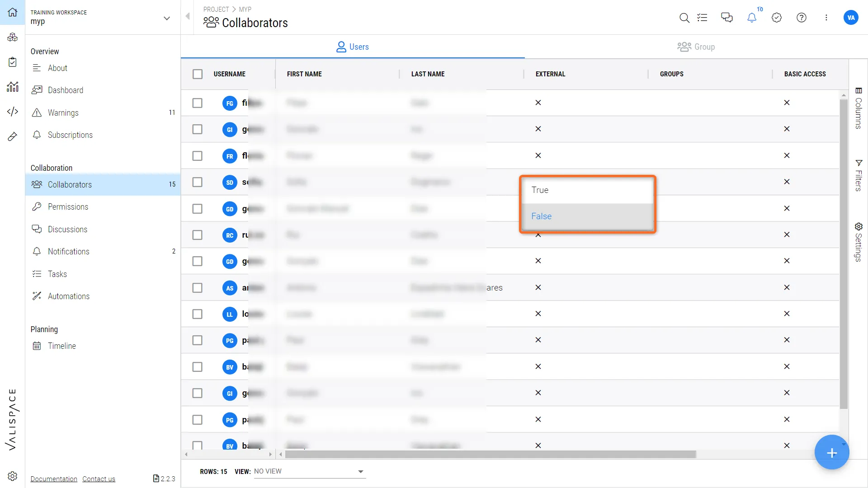Viewport: 868px width, 488px height.
Task: Open the task list icon in header
Action: pos(702,18)
